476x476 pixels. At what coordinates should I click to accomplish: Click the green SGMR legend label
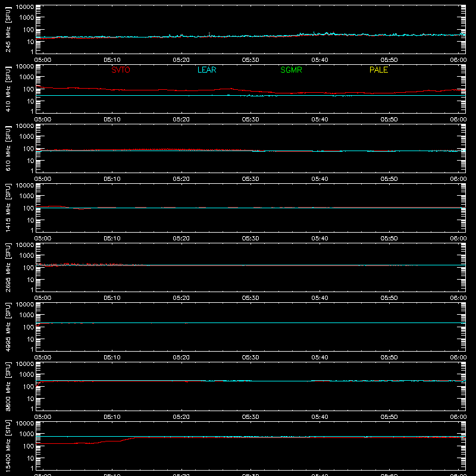291,70
